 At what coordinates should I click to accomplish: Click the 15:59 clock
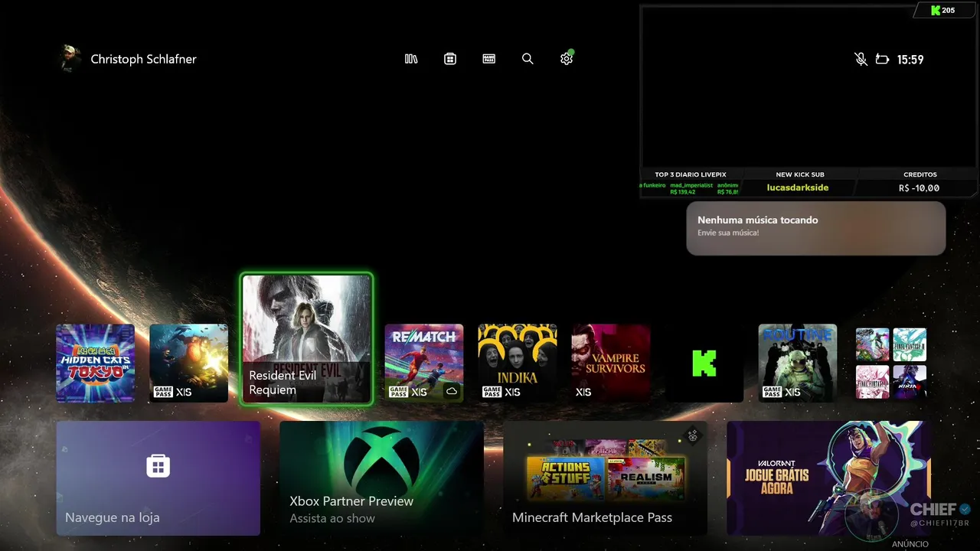click(910, 59)
